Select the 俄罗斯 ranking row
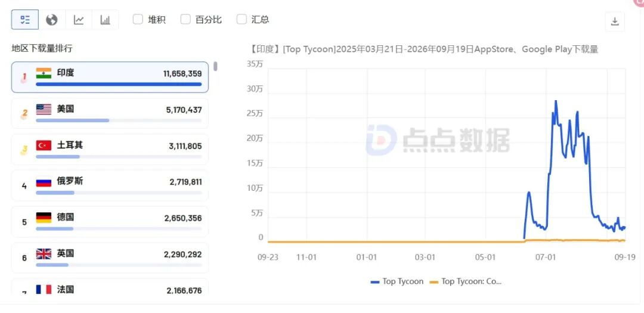The height and width of the screenshot is (313, 644). [110, 185]
